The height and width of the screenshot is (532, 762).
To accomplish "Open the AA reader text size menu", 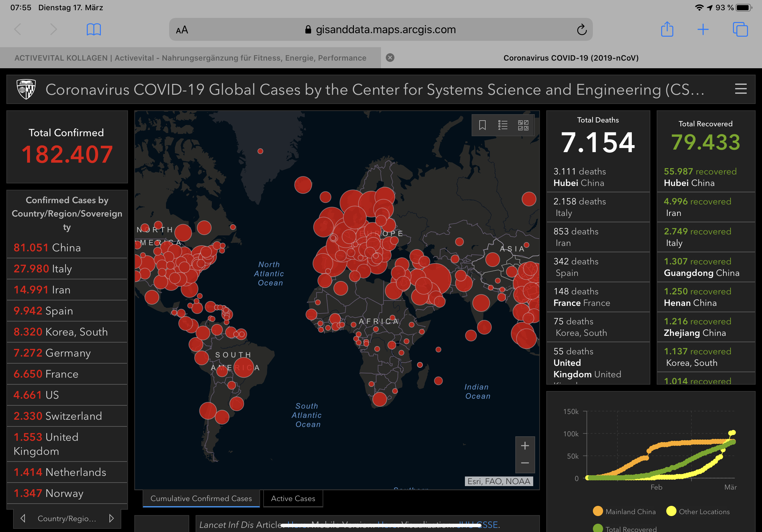I will pyautogui.click(x=182, y=30).
